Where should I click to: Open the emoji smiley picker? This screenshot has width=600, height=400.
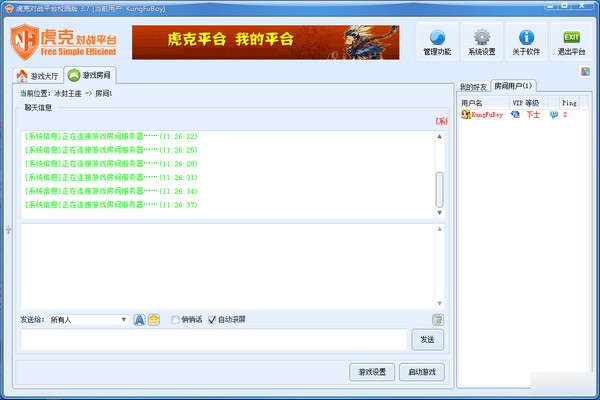pyautogui.click(x=154, y=320)
